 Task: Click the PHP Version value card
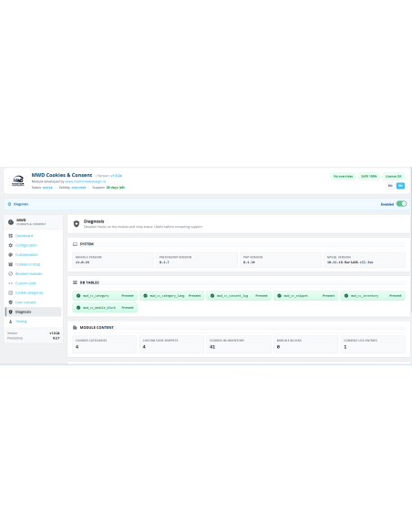(281, 260)
